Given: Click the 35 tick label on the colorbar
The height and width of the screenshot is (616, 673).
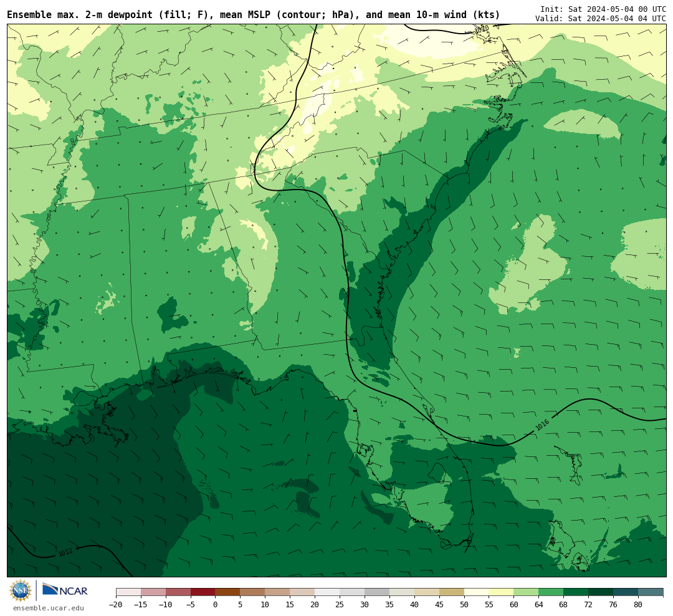Looking at the screenshot, I should [x=389, y=604].
